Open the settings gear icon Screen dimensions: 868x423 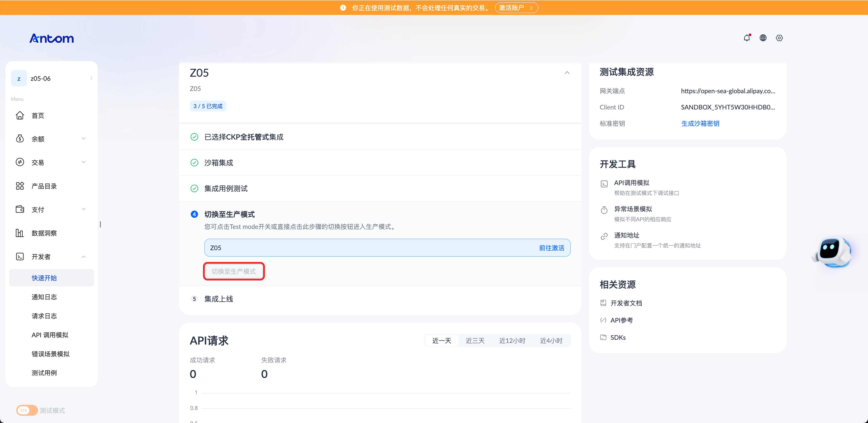click(x=779, y=38)
